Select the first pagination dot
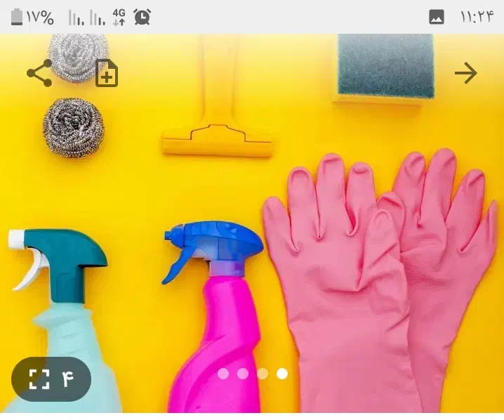Viewport: 504px width, 420px height. click(x=223, y=374)
